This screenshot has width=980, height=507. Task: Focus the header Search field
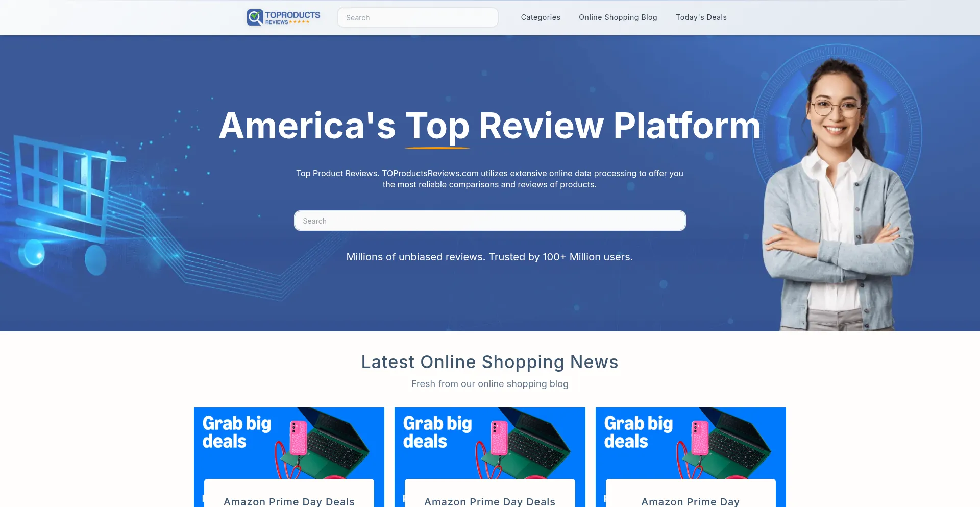coord(418,17)
